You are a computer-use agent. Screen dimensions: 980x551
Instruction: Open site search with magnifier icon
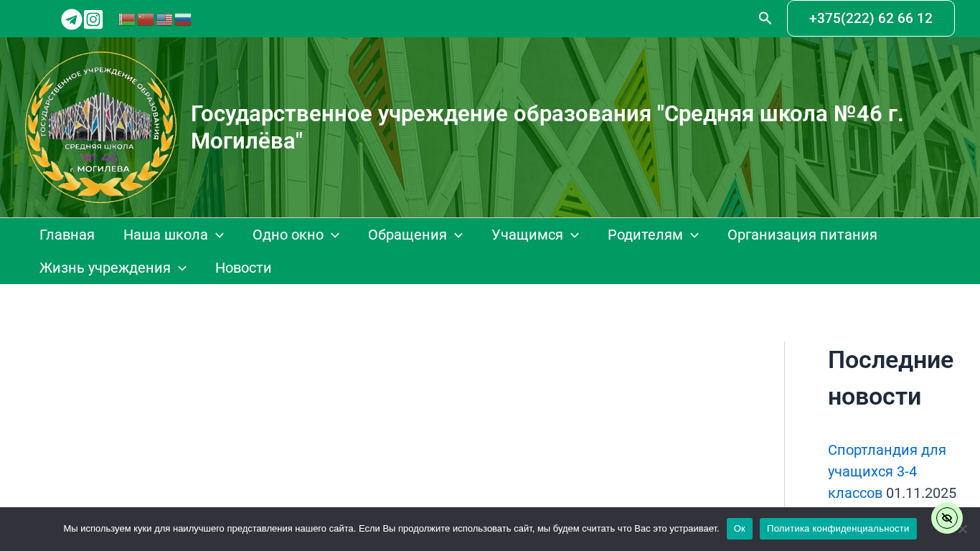pyautogui.click(x=765, y=19)
